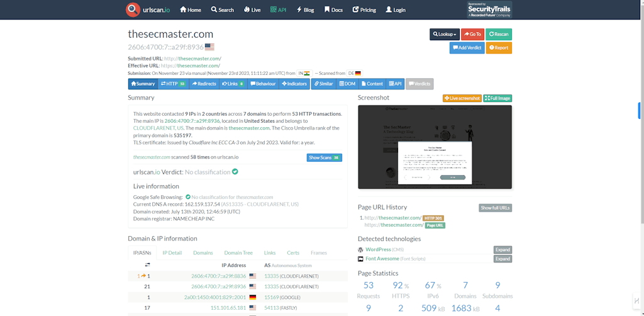
Task: Switch to the Frames tab
Action: point(319,253)
